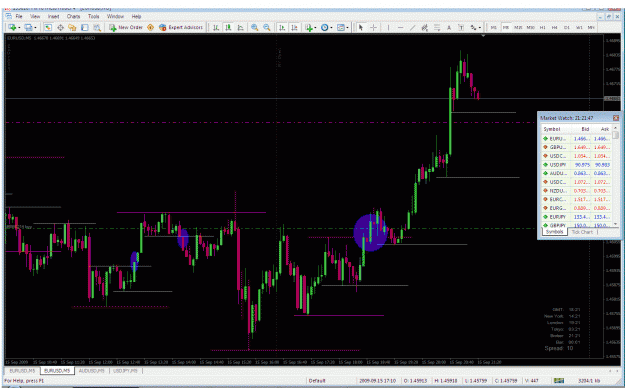Select the Fibonacci Retracement tool
The image size is (625, 388).
coord(437,28)
